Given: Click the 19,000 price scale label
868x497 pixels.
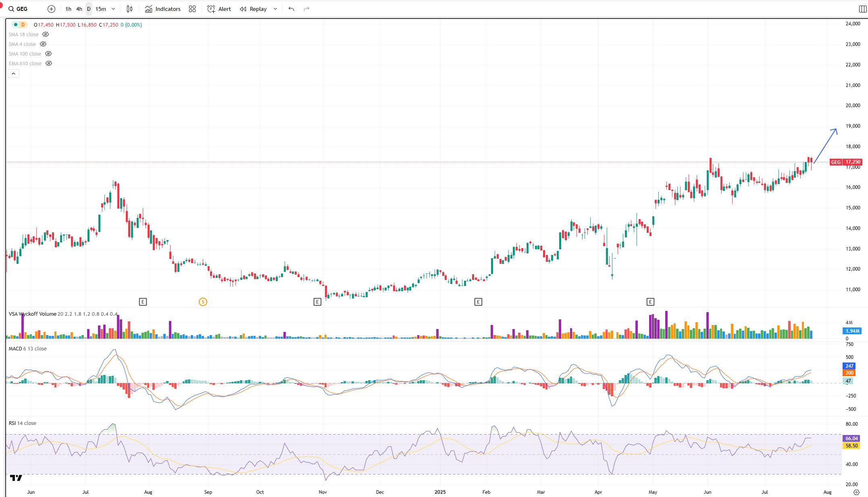Looking at the screenshot, I should [x=853, y=126].
